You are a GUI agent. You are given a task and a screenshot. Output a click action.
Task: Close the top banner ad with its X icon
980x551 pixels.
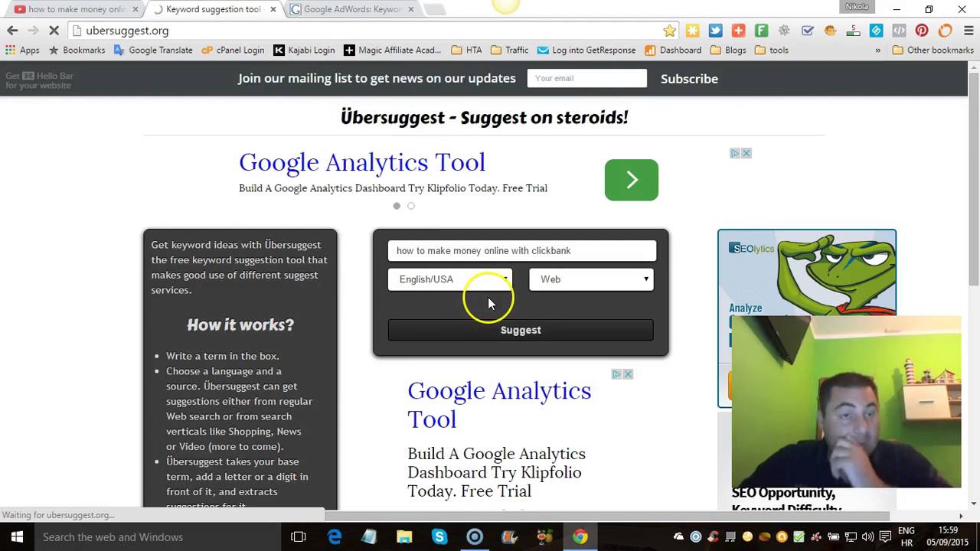pyautogui.click(x=746, y=153)
